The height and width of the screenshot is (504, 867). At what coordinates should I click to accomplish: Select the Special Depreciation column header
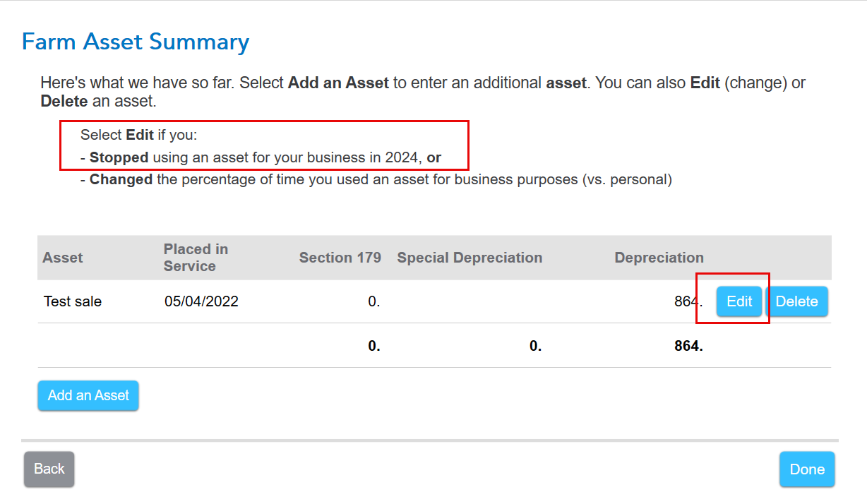click(470, 258)
